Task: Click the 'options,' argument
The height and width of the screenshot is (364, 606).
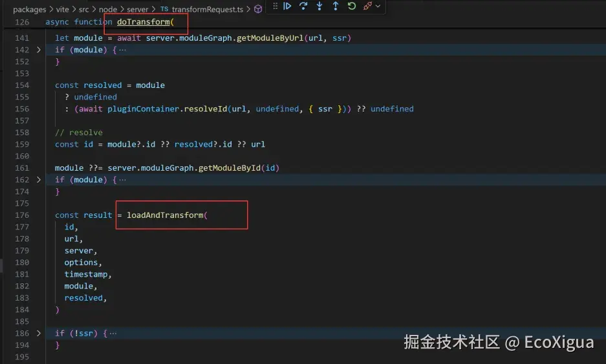Action: coord(83,262)
